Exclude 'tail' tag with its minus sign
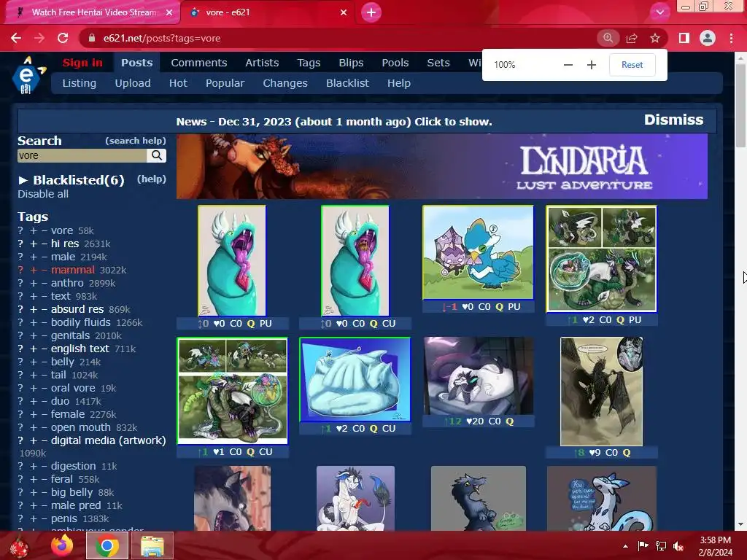 coord(44,376)
